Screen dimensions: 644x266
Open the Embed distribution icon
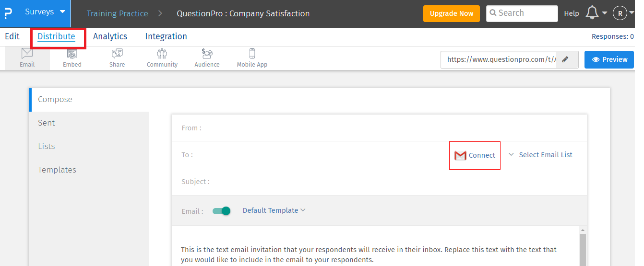[72, 54]
